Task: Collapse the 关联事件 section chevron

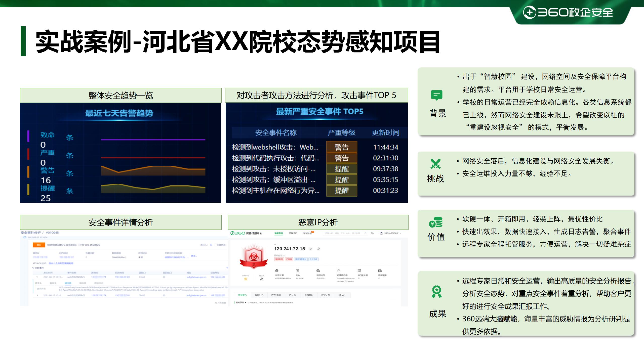Action: [33, 268]
